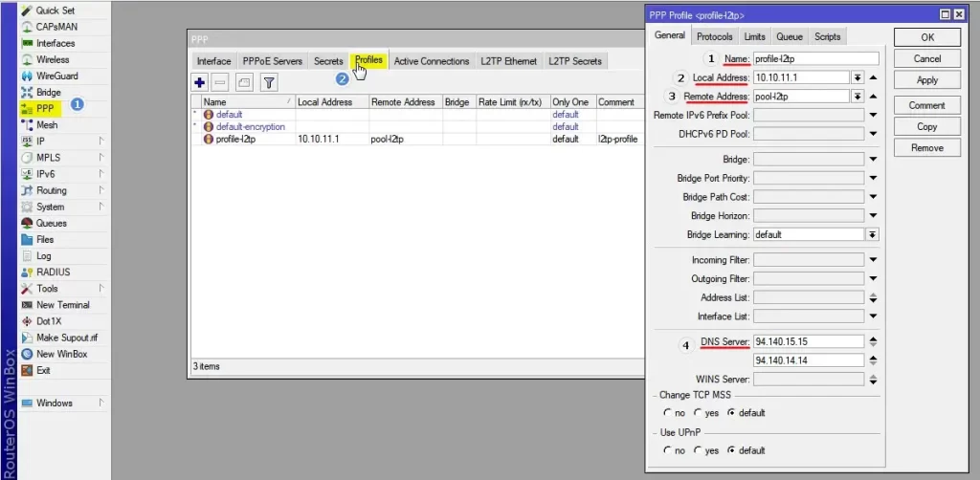Open the filter funnel in PPP toolbar
The height and width of the screenshot is (480, 980).
coord(269,82)
